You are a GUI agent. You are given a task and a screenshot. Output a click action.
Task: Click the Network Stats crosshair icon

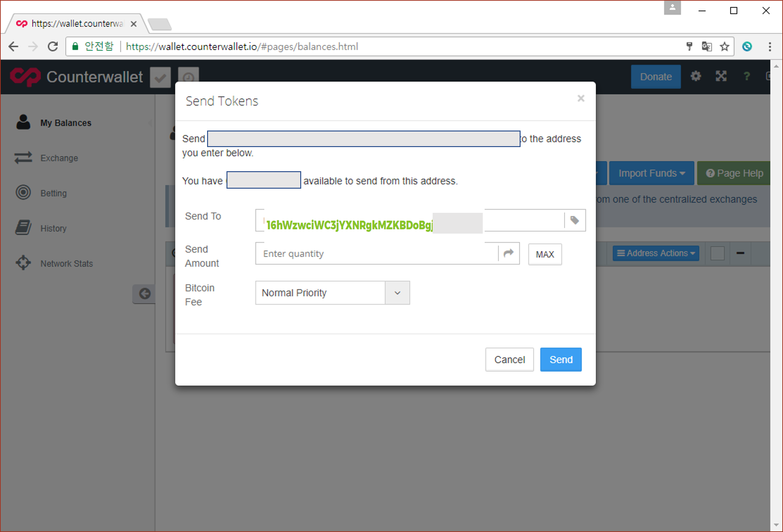23,262
